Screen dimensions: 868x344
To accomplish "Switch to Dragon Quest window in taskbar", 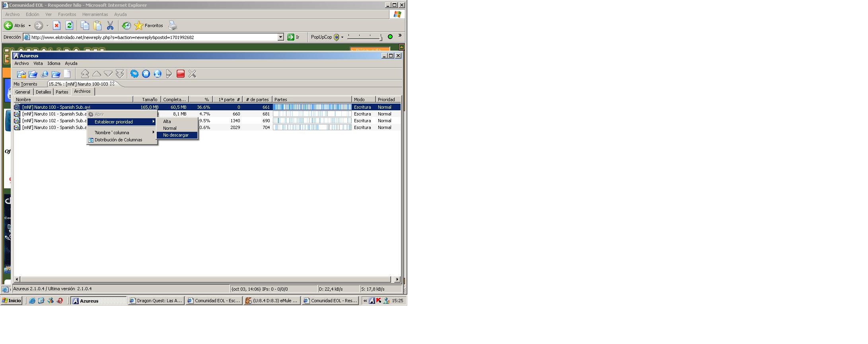I will pyautogui.click(x=156, y=301).
